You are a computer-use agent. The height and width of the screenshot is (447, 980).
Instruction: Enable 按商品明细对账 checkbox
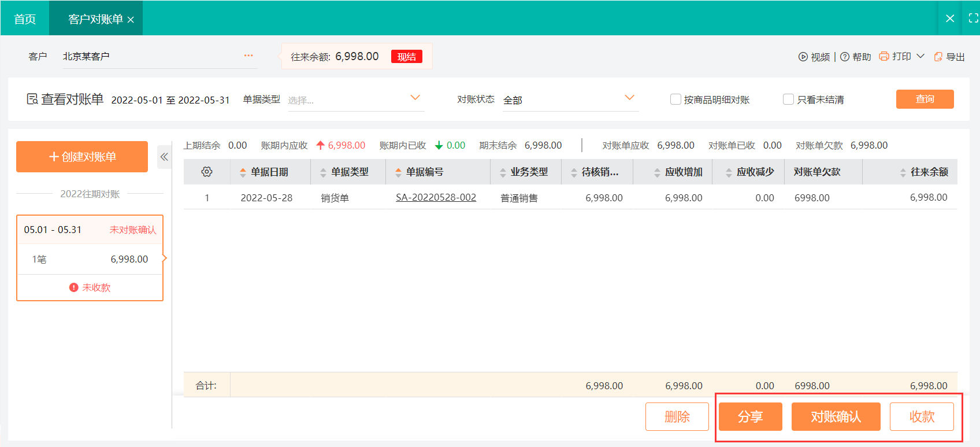pos(675,99)
